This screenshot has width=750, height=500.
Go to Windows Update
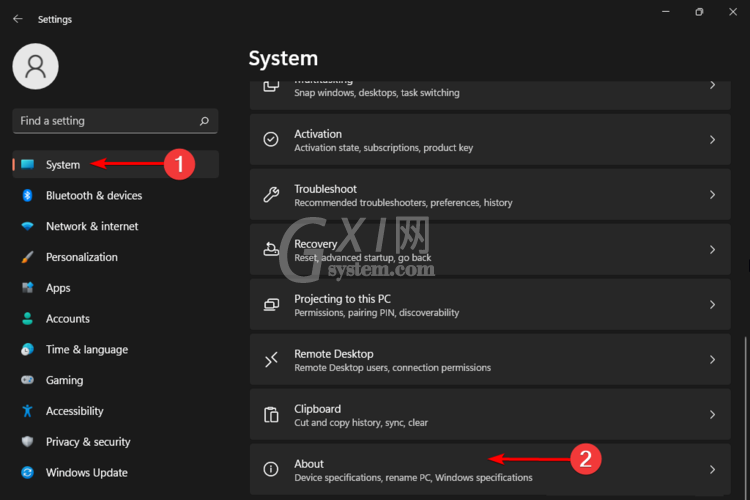115,472
